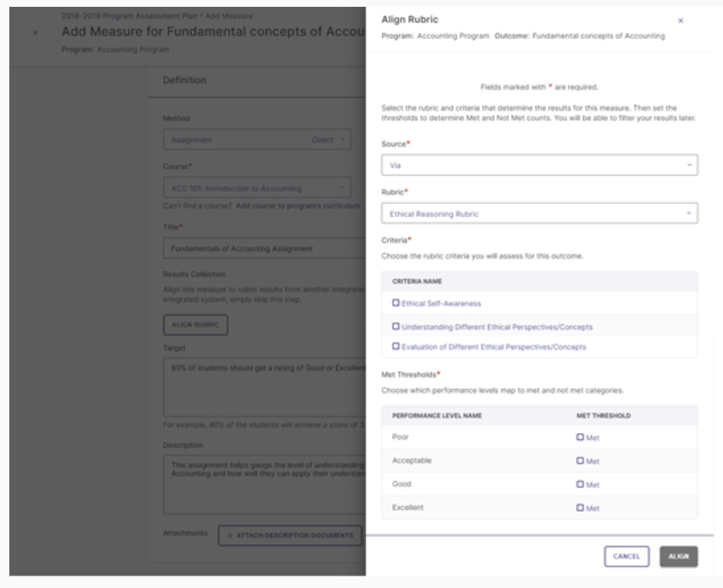Screen dimensions: 723x588
Task: Check Understanding Different Ethical Perspectives/Concepts
Action: (396, 326)
